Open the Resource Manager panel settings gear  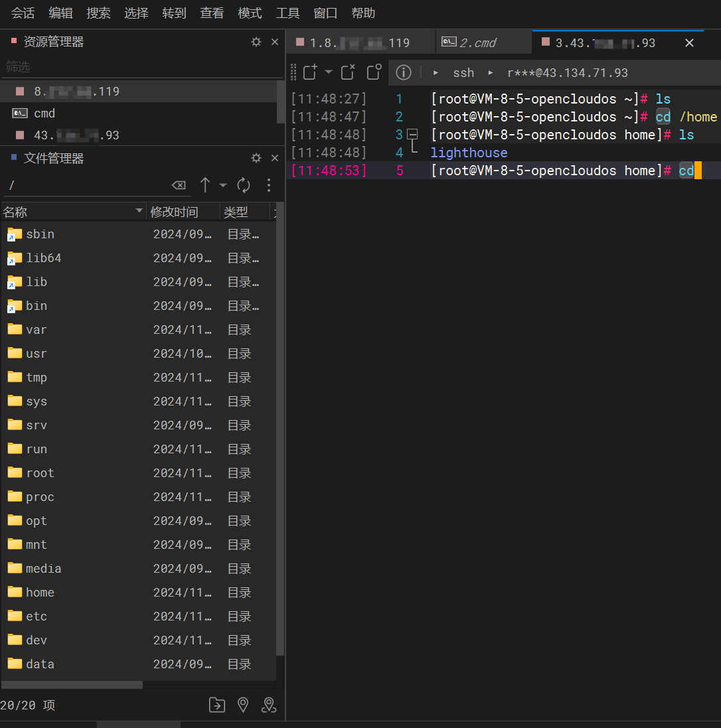pos(256,42)
